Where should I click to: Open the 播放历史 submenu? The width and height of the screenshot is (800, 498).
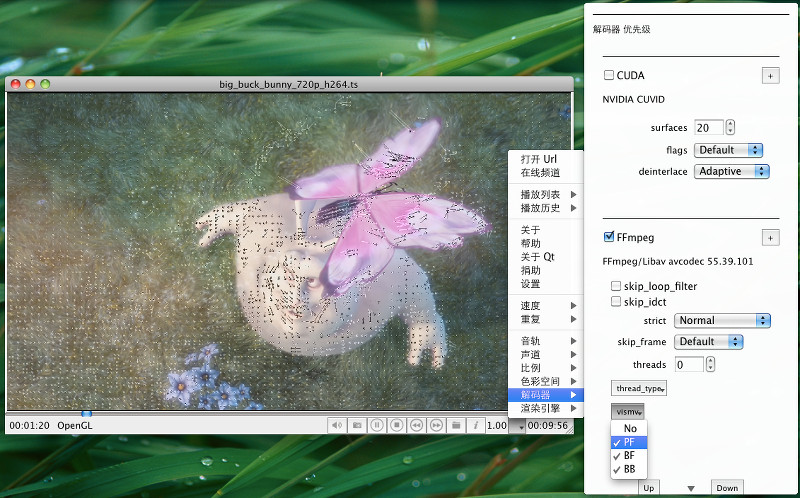pos(545,208)
